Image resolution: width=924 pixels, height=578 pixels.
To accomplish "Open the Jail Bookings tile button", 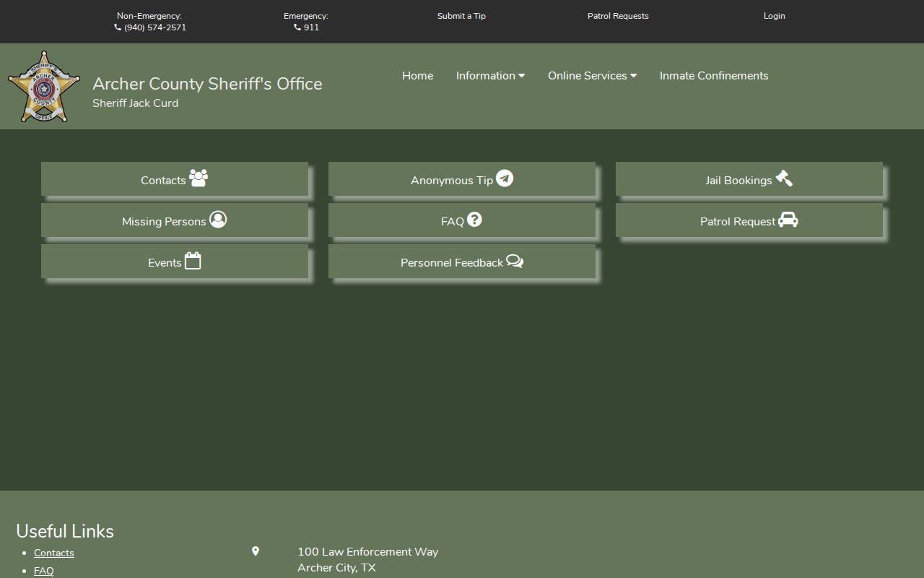I will 749,179.
